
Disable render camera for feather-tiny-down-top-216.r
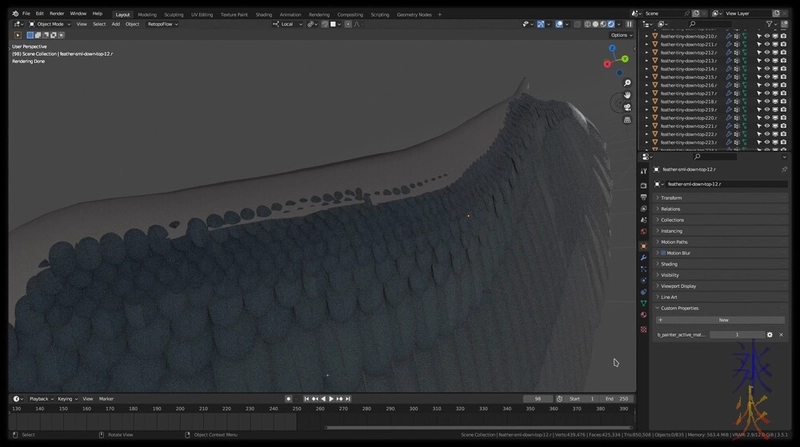click(x=784, y=85)
